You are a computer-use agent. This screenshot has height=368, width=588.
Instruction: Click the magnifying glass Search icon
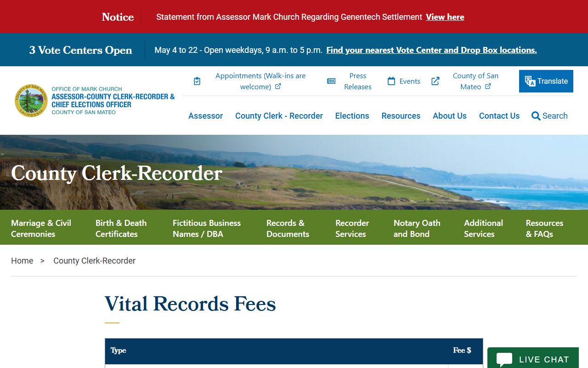click(x=536, y=116)
